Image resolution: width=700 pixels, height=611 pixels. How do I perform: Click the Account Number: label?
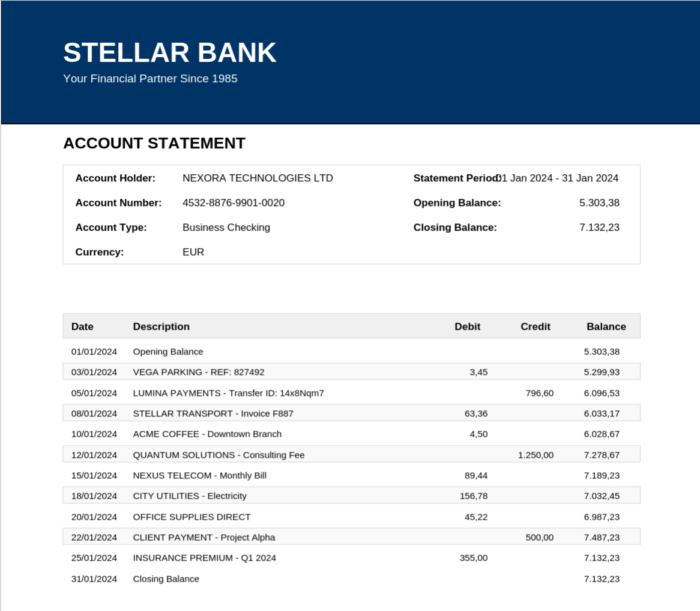[118, 203]
